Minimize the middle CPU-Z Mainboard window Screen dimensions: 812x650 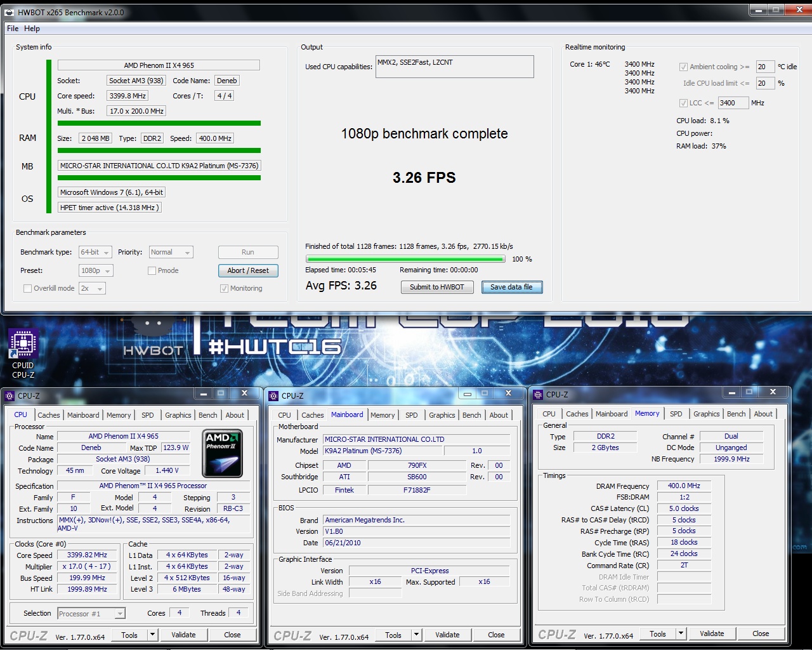pyautogui.click(x=467, y=394)
